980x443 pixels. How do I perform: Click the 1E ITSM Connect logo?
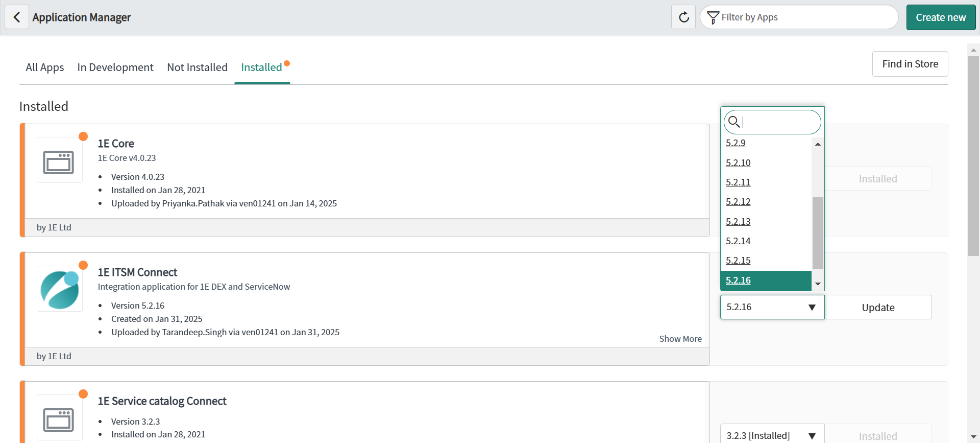(x=59, y=289)
